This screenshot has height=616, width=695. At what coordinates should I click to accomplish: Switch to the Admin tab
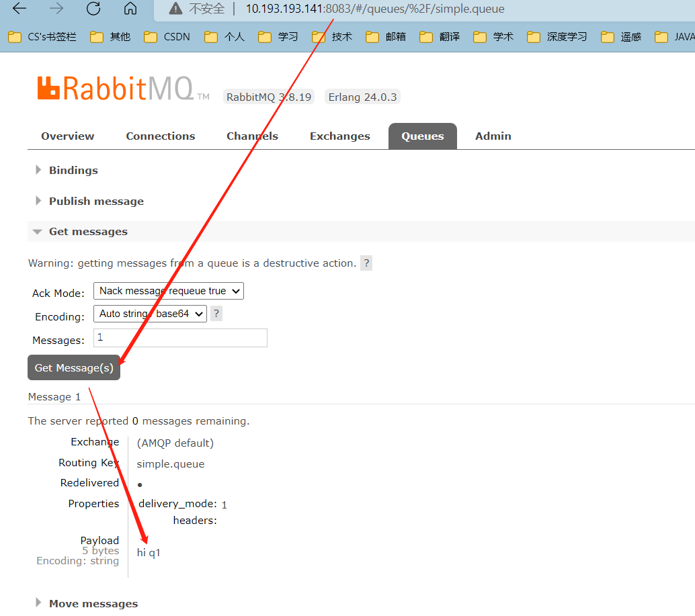[x=493, y=136]
